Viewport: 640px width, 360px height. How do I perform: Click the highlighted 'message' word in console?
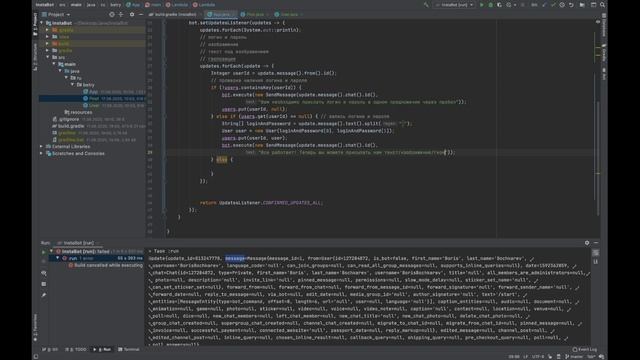coord(235,258)
